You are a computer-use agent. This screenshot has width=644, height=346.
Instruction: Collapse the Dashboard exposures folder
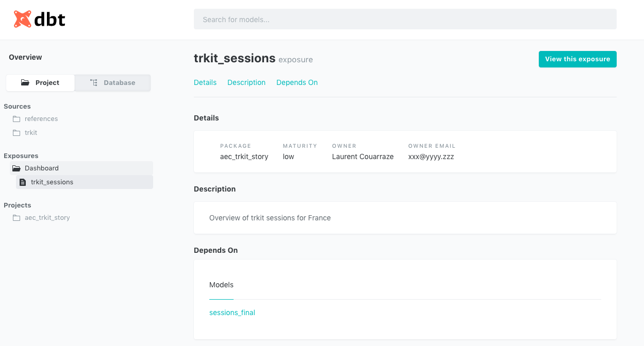[42, 168]
